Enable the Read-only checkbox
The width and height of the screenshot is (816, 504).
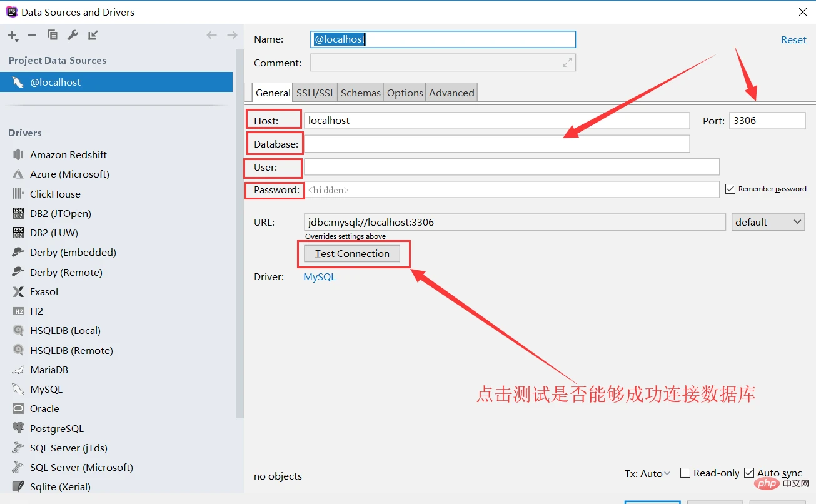coord(685,473)
